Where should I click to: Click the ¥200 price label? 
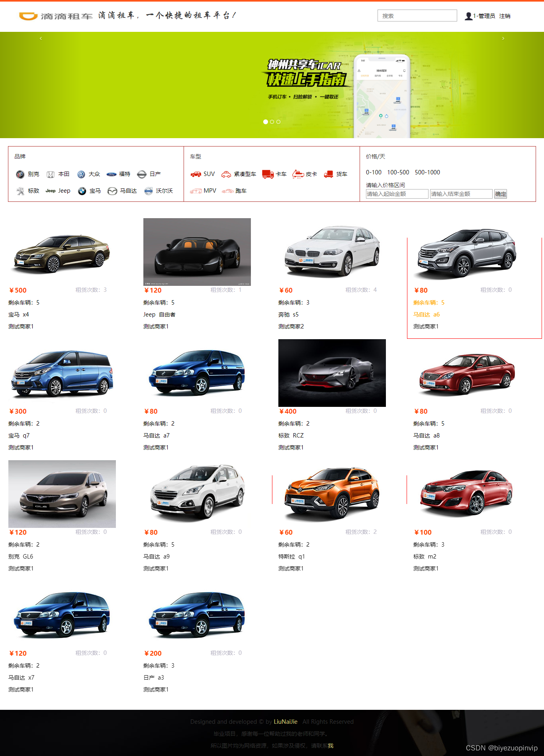coord(153,653)
